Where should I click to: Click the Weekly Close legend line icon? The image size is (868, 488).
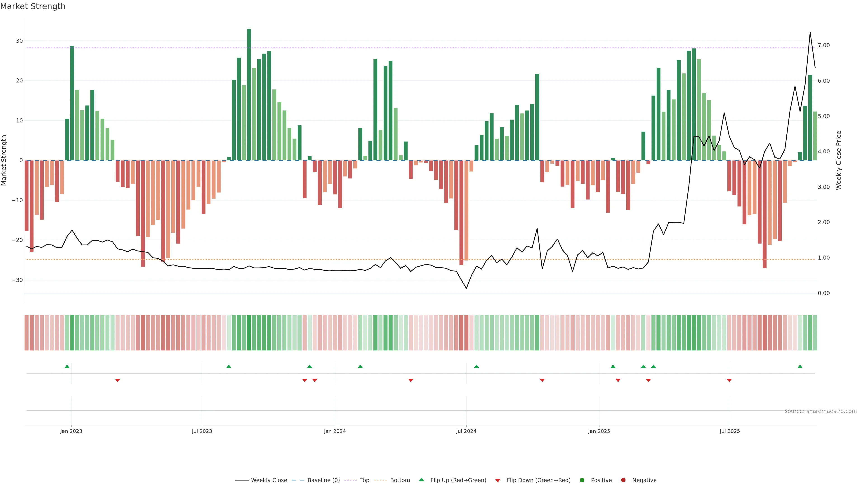(242, 480)
